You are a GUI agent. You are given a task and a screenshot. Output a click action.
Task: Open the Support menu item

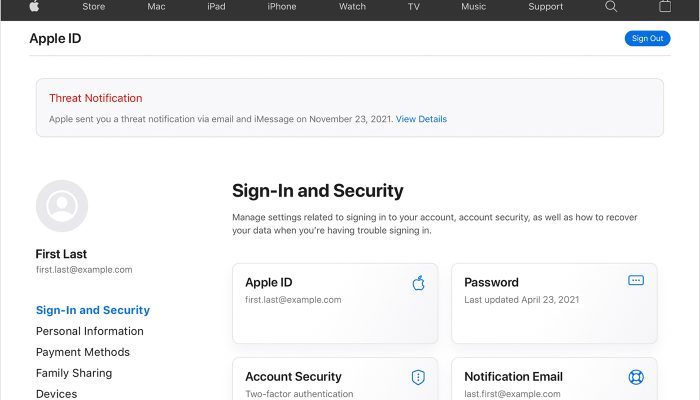(545, 7)
